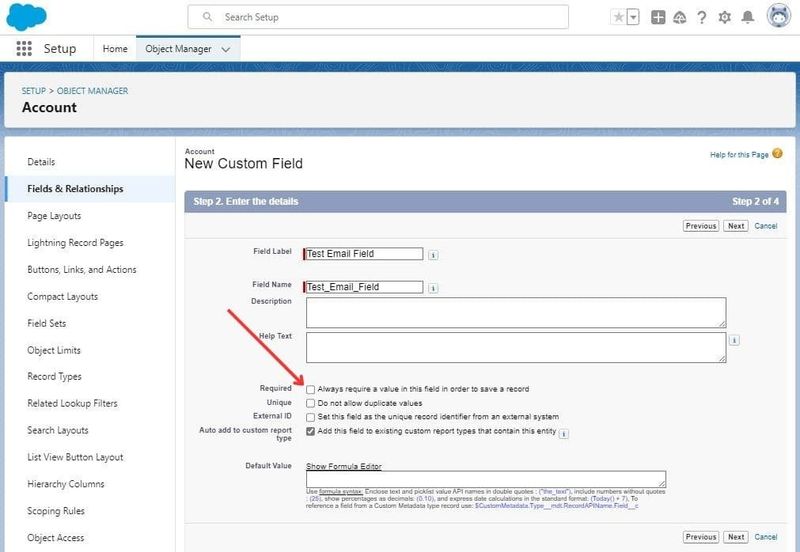The width and height of the screenshot is (800, 552).
Task: Open the Help for this Page link
Action: [x=739, y=155]
